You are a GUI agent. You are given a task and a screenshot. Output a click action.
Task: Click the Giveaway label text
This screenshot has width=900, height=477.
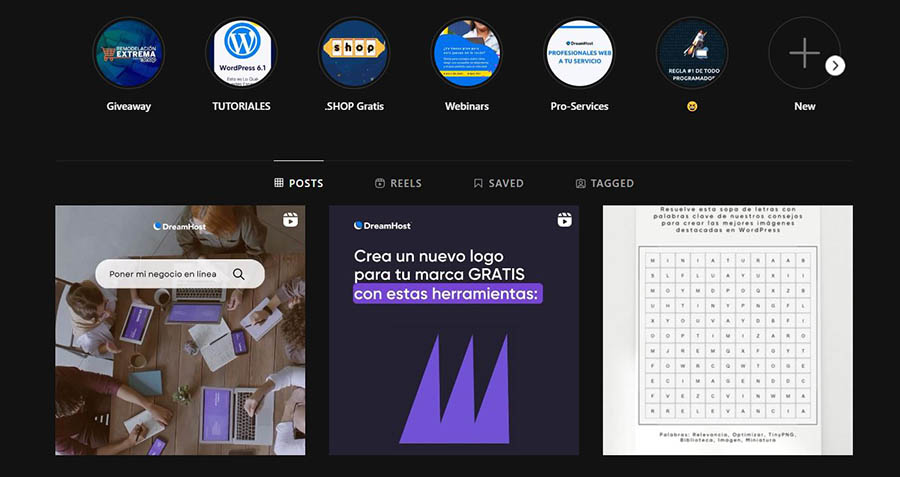[128, 106]
